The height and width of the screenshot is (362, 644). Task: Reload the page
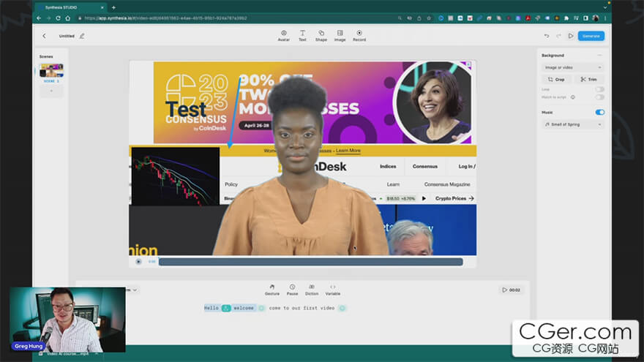click(x=59, y=18)
